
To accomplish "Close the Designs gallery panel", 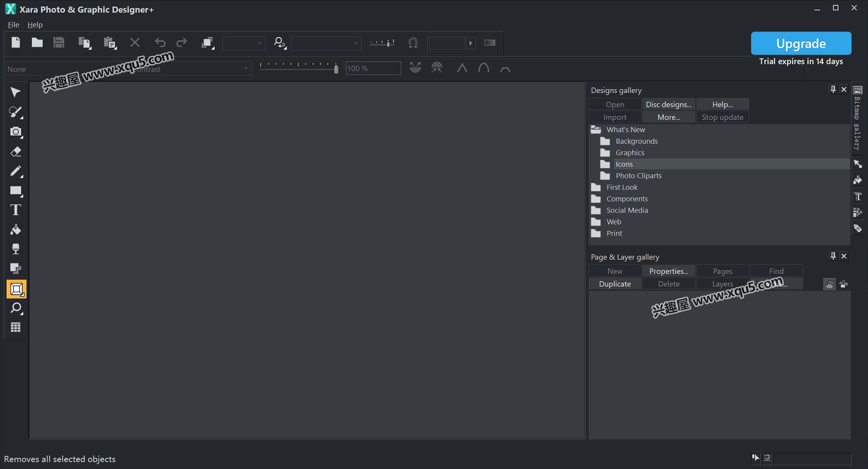I will point(844,89).
